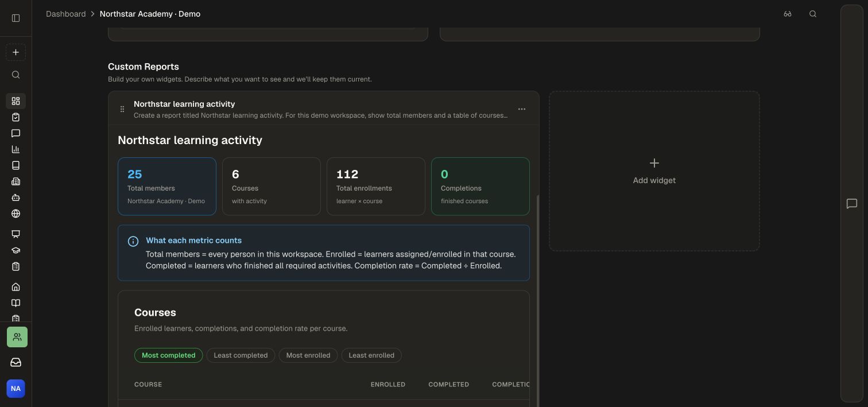Click the COMPLETED column header
The image size is (868, 407).
point(448,385)
